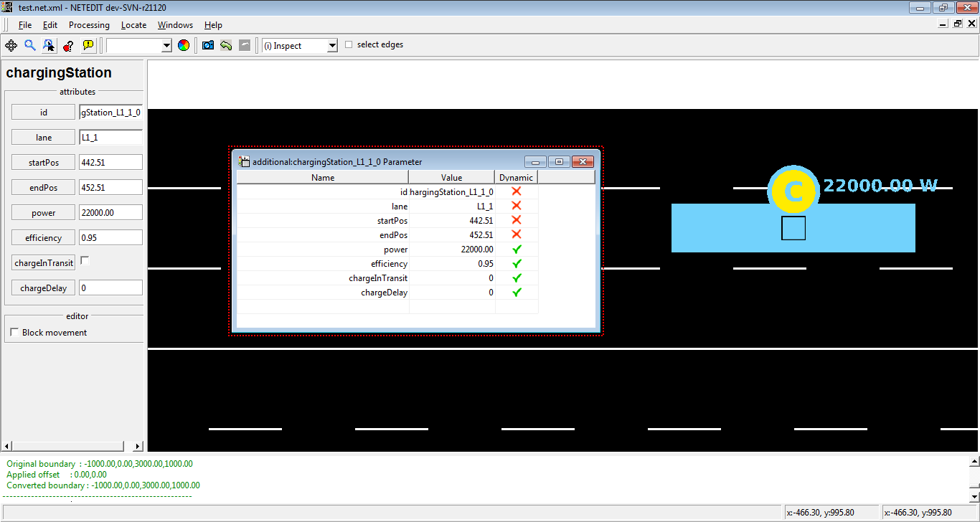Click the left panel scrollbar right arrow
The height and width of the screenshot is (522, 980).
138,446
